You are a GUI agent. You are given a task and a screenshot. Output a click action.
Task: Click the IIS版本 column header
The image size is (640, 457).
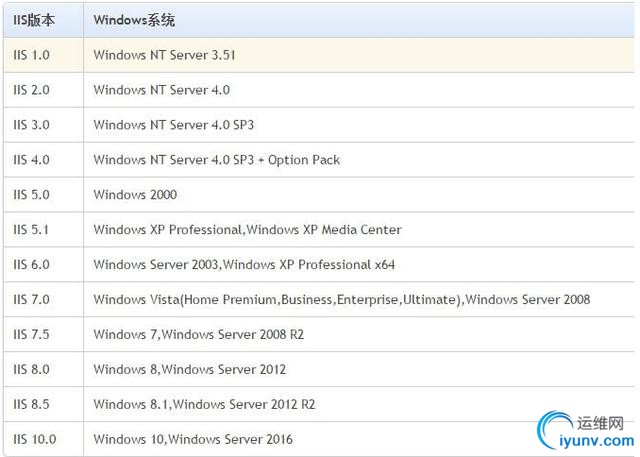coord(35,20)
